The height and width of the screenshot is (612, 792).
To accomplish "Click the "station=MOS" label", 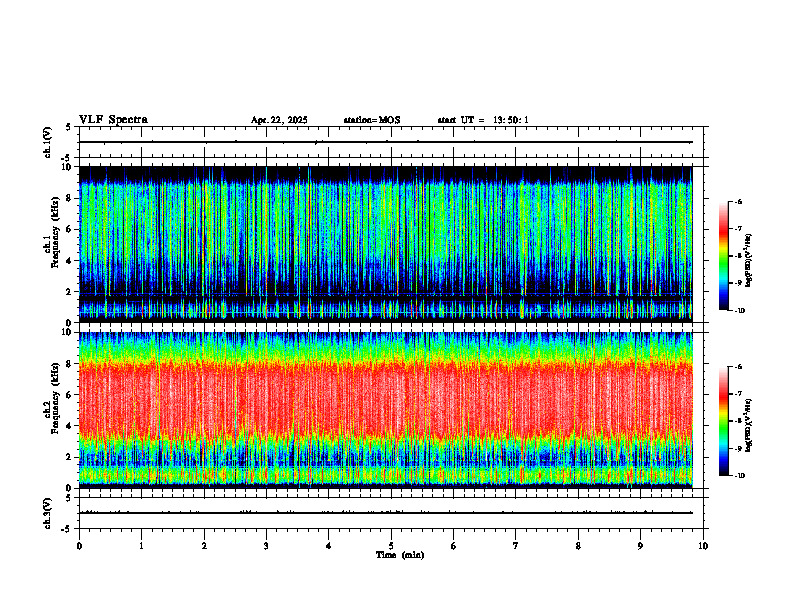I will (372, 120).
